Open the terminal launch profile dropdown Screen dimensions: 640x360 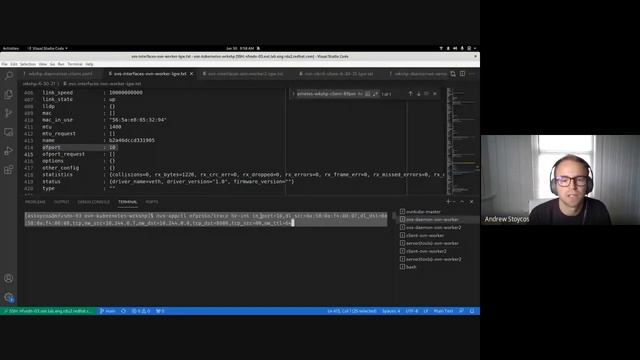coord(454,202)
